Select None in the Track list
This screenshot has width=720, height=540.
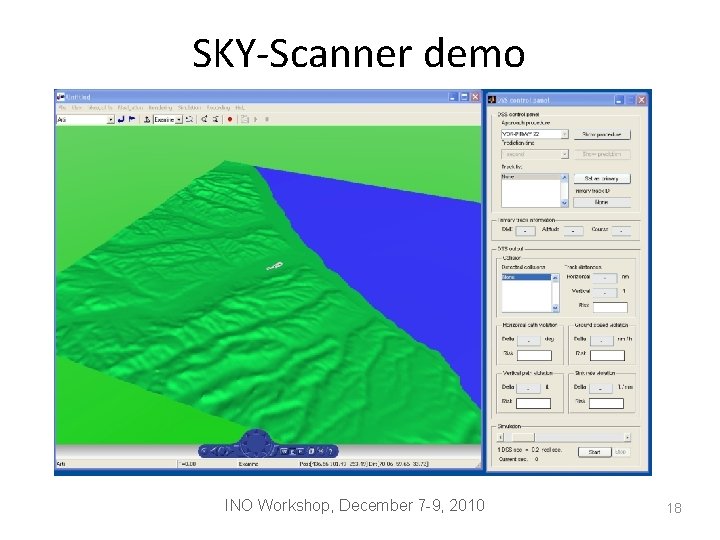click(531, 177)
